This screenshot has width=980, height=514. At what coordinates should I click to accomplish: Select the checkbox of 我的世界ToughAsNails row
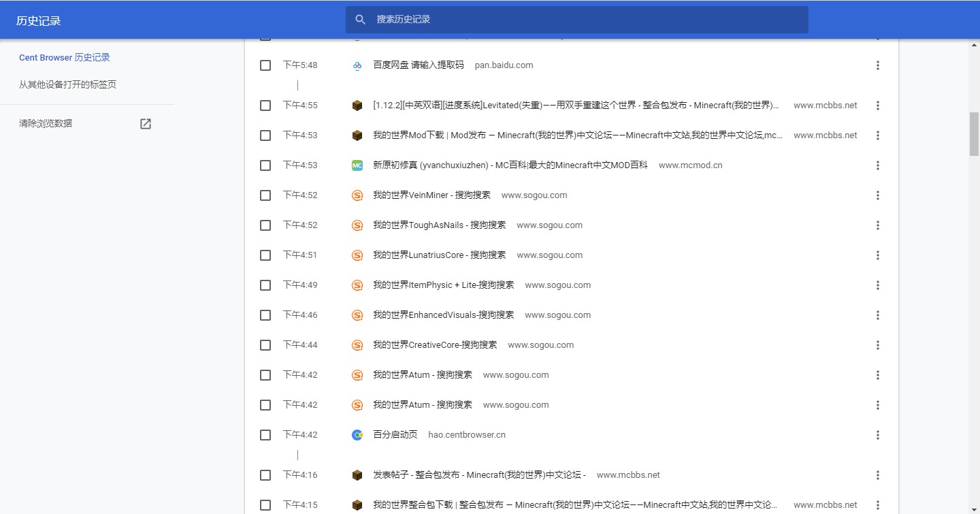(x=265, y=225)
